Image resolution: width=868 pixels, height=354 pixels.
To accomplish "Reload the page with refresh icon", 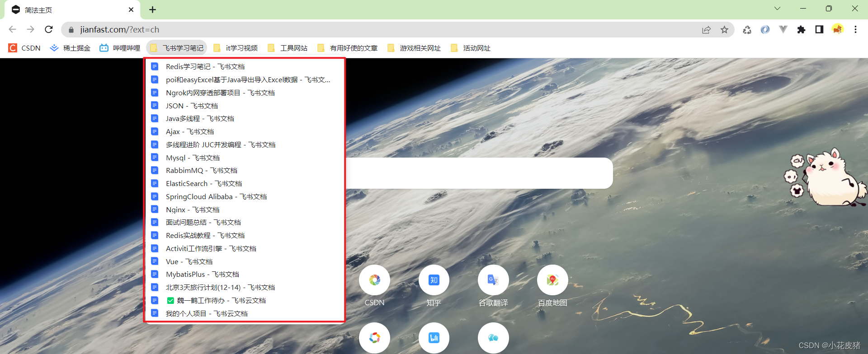I will pos(49,29).
